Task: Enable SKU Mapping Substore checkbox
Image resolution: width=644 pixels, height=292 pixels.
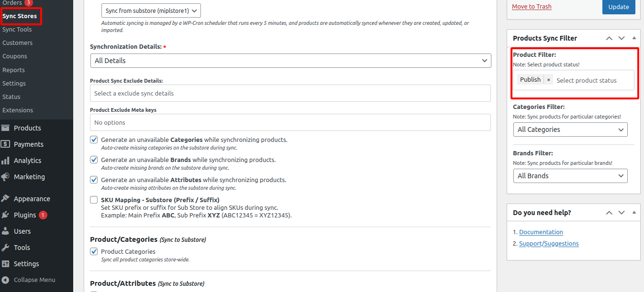Action: pos(94,200)
